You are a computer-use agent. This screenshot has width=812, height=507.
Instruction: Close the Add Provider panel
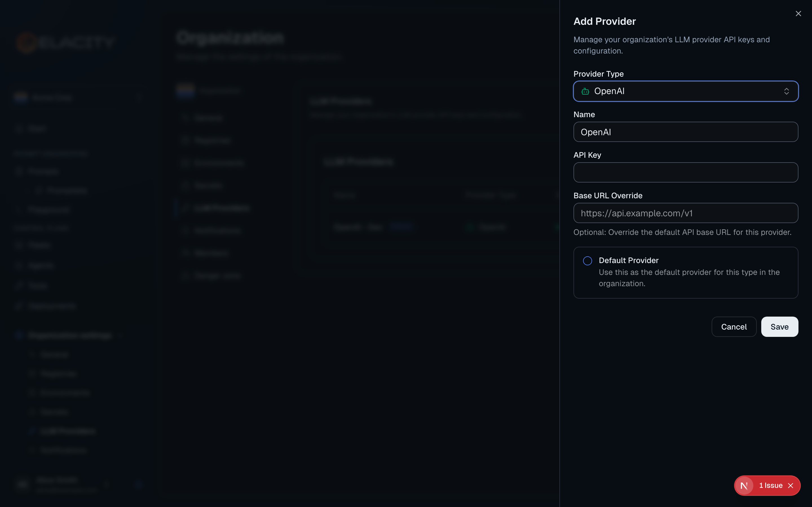pos(798,14)
